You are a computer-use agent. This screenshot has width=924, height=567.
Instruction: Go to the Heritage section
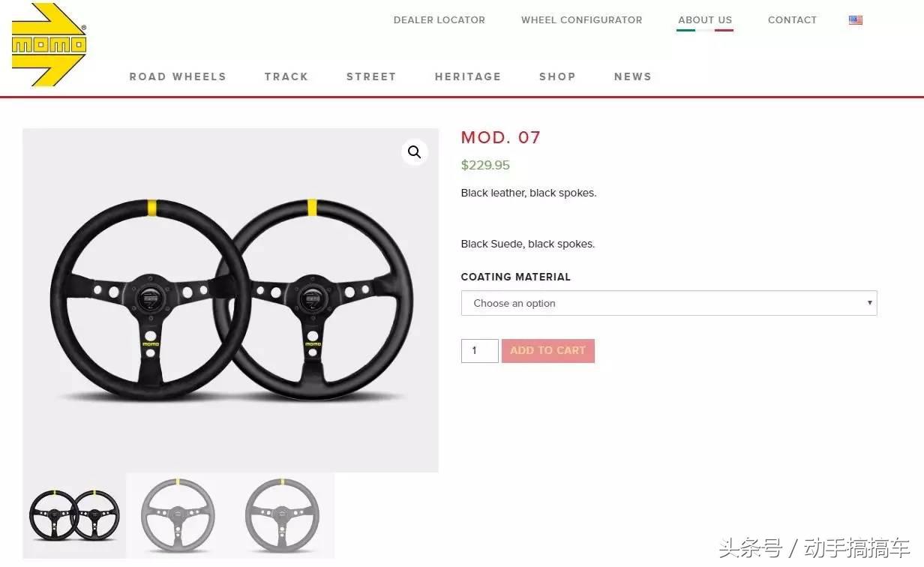pyautogui.click(x=468, y=76)
